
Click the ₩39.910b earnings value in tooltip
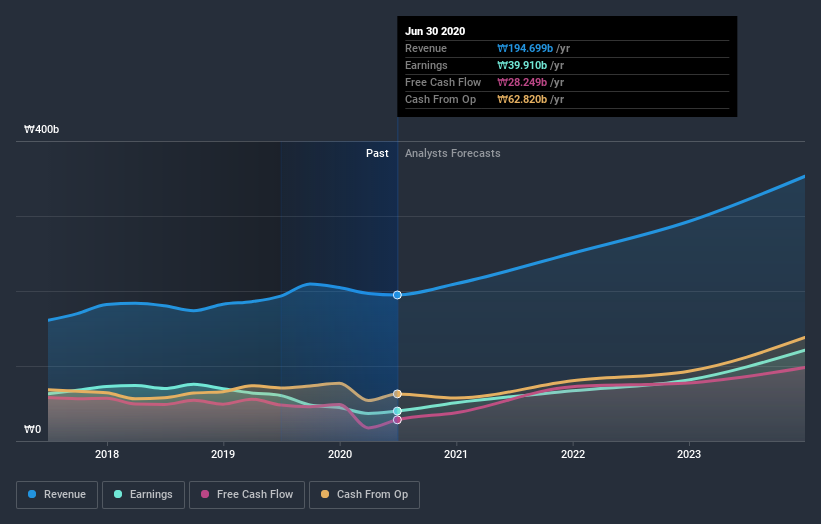[522, 65]
